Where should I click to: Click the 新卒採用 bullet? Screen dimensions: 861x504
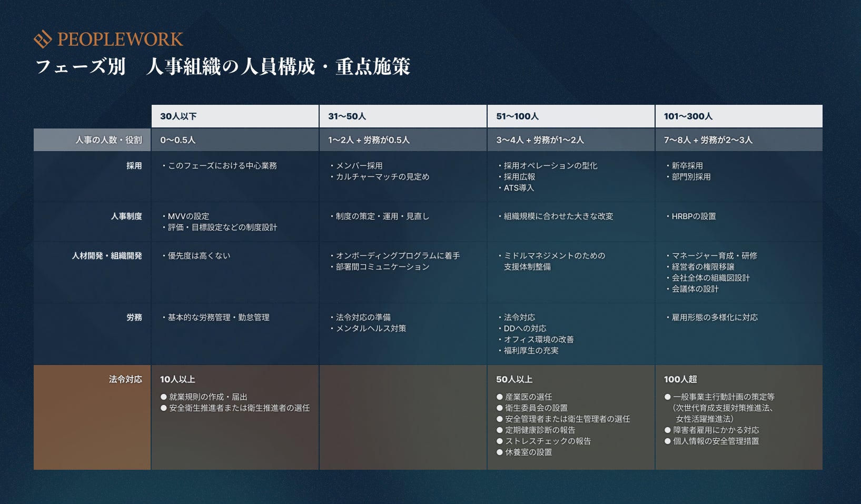(x=684, y=166)
